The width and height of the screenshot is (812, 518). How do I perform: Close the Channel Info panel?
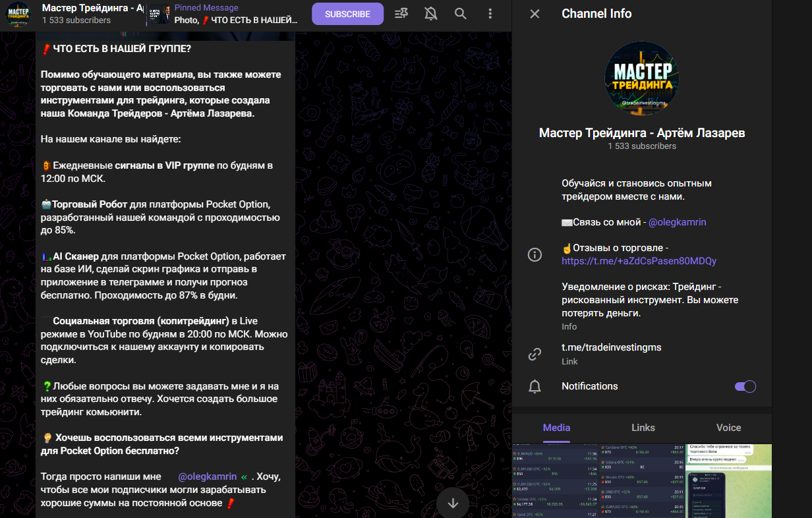(x=535, y=14)
